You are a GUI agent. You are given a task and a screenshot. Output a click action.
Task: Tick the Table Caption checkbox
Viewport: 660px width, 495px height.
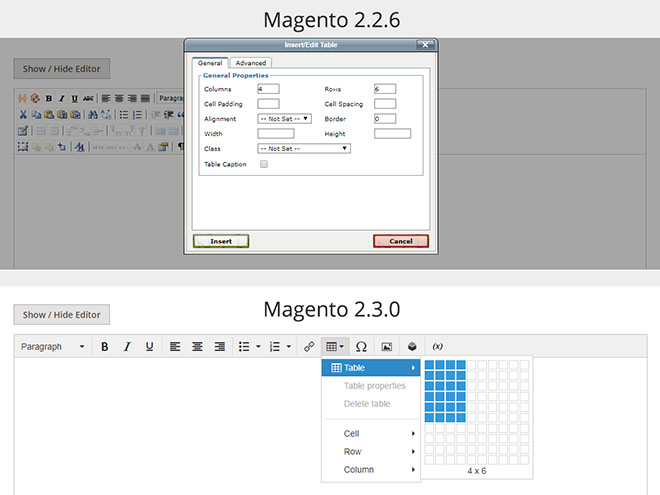264,164
